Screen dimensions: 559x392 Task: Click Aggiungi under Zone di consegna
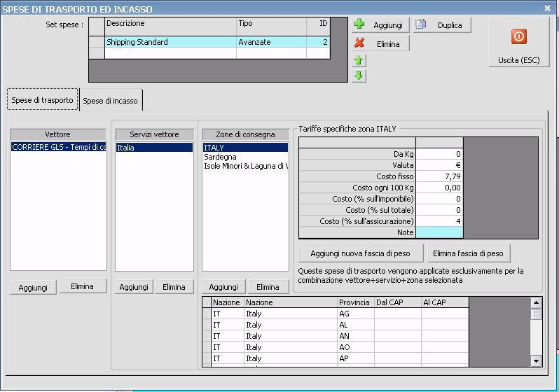click(x=223, y=287)
